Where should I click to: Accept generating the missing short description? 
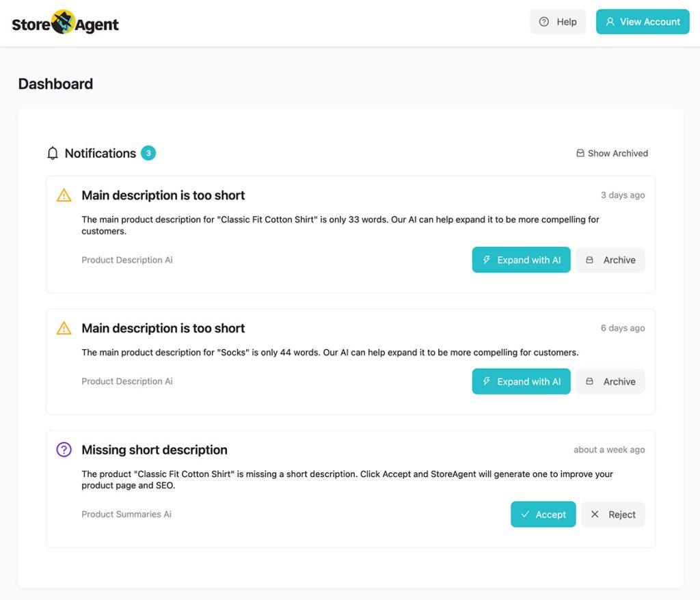pos(543,514)
